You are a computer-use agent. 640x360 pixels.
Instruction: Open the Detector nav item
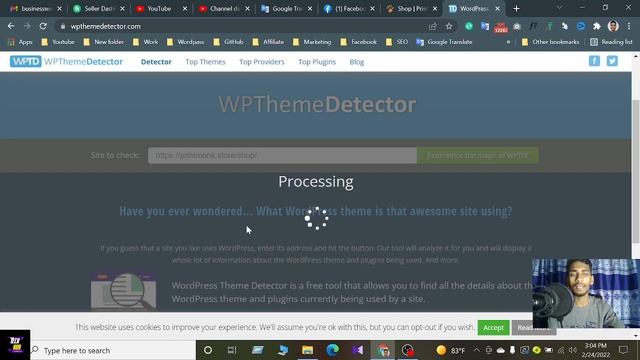(156, 62)
